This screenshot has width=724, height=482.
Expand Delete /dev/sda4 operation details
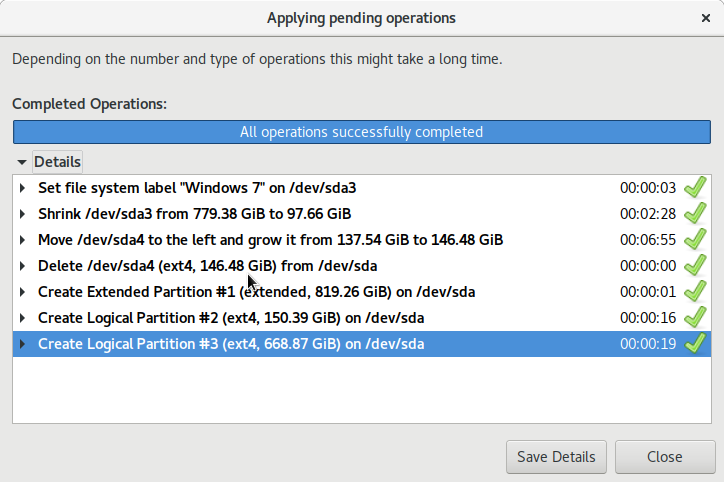pos(23,266)
